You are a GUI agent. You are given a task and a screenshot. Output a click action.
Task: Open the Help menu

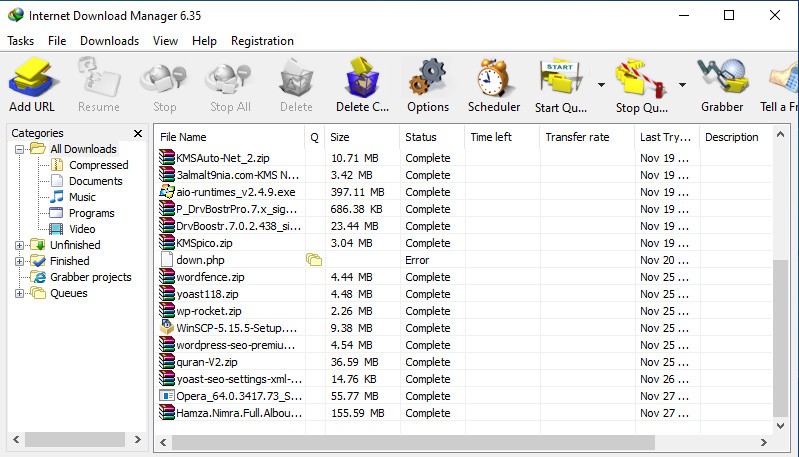click(204, 41)
